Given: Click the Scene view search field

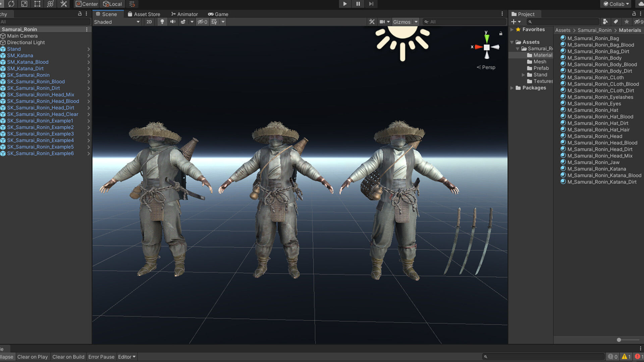Looking at the screenshot, I should pos(464,22).
